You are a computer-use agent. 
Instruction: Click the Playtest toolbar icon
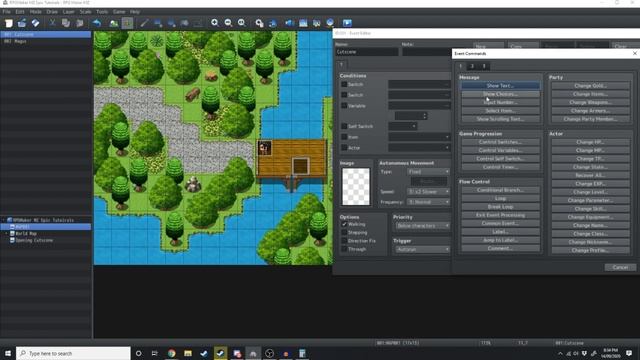click(x=347, y=23)
